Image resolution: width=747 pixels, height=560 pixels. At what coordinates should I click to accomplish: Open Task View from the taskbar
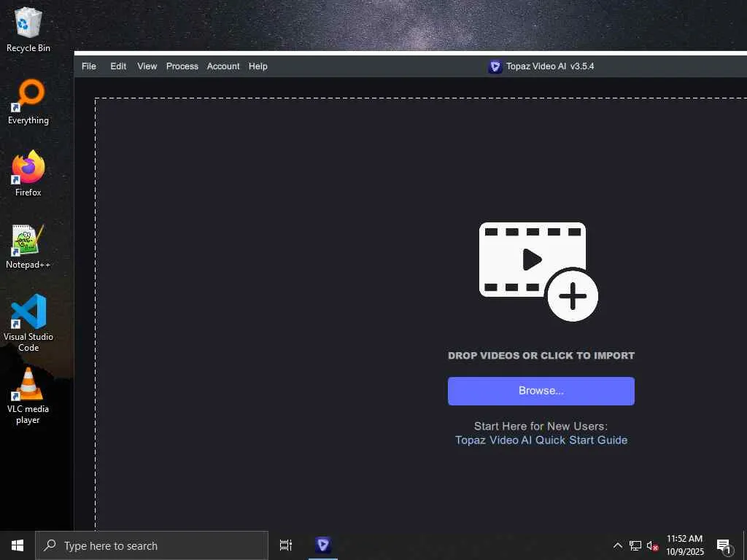tap(286, 545)
